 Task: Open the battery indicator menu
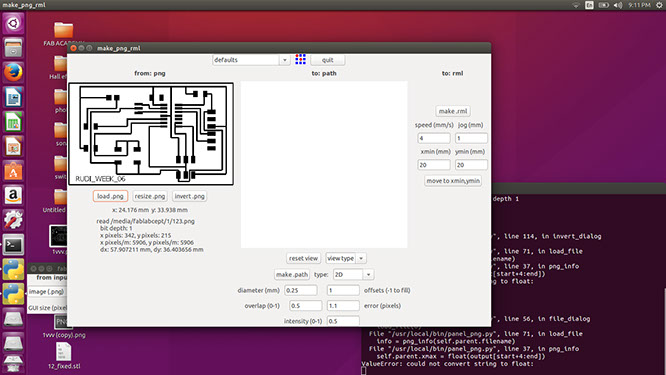pos(603,5)
